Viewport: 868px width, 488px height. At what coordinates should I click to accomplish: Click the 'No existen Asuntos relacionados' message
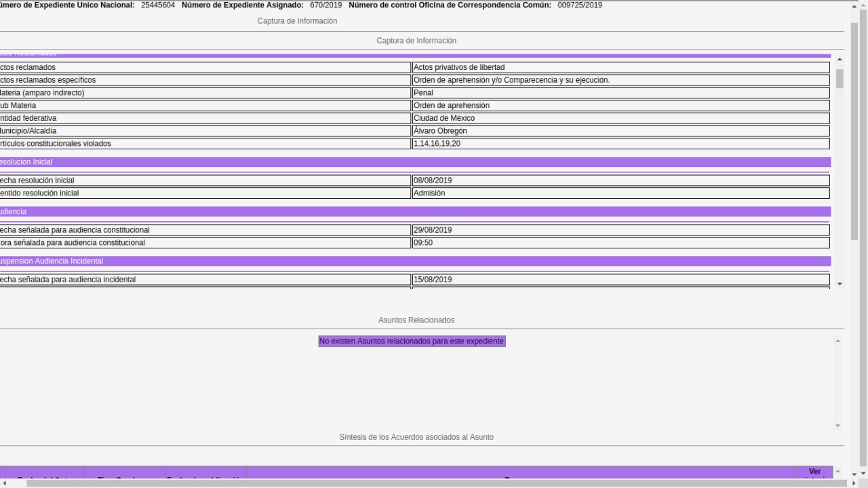pyautogui.click(x=412, y=341)
